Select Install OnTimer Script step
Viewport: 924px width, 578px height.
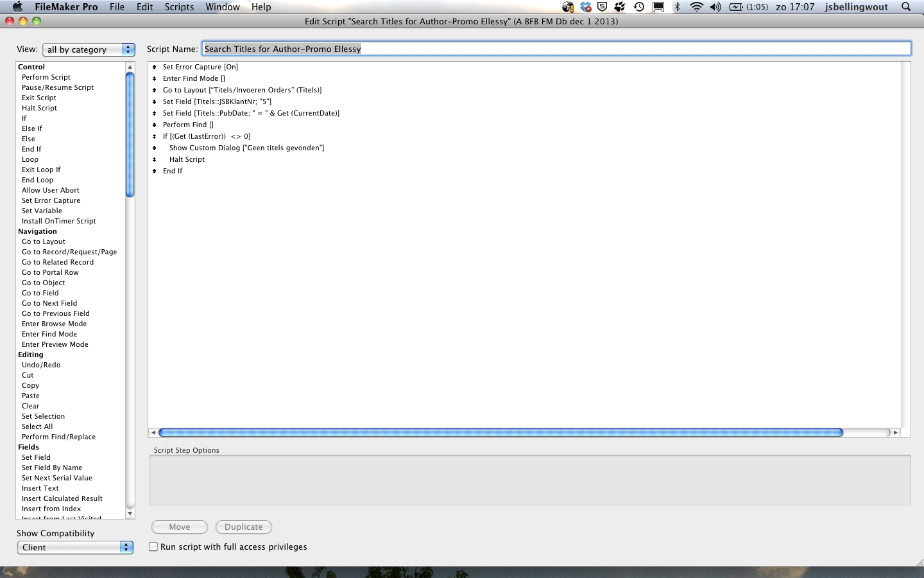tap(59, 221)
